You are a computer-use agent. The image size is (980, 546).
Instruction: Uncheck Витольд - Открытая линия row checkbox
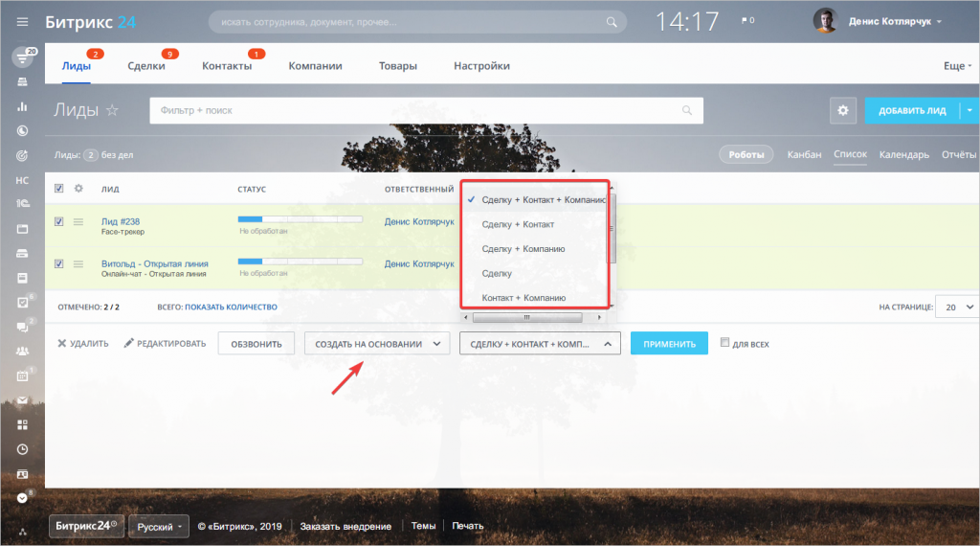coord(58,264)
